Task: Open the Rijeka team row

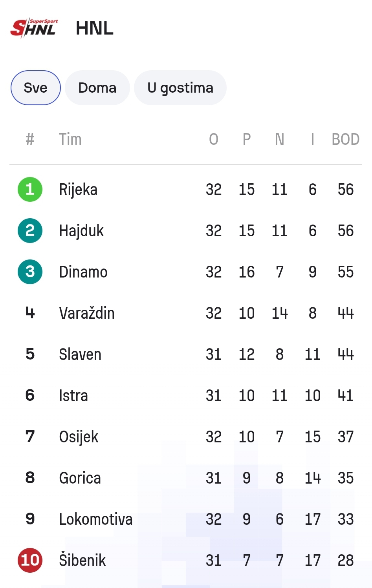Action: tap(186, 189)
